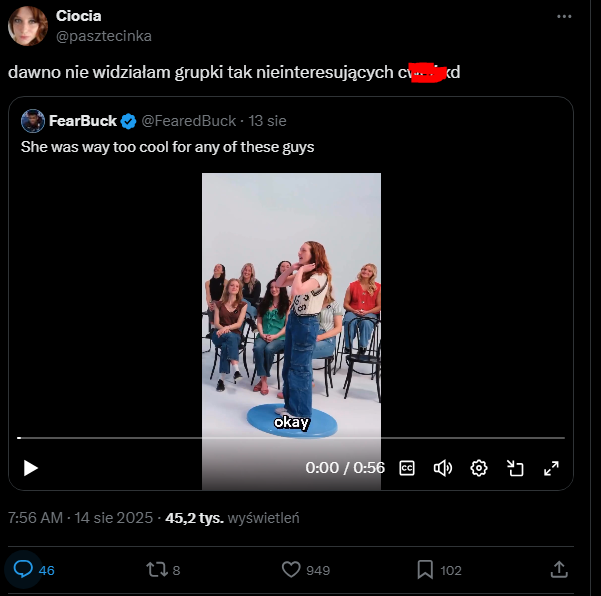Share the tweet
The width and height of the screenshot is (601, 596).
pyautogui.click(x=559, y=569)
